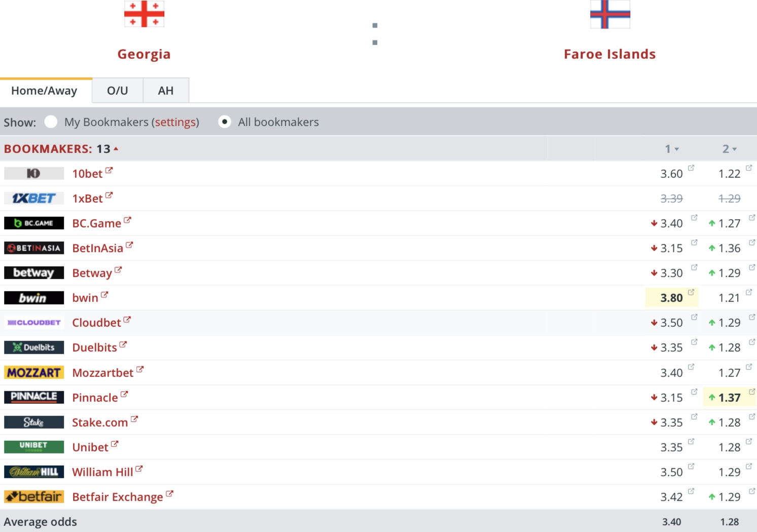Click the Faroe Islands flag
The image size is (757, 532).
coord(610,14)
